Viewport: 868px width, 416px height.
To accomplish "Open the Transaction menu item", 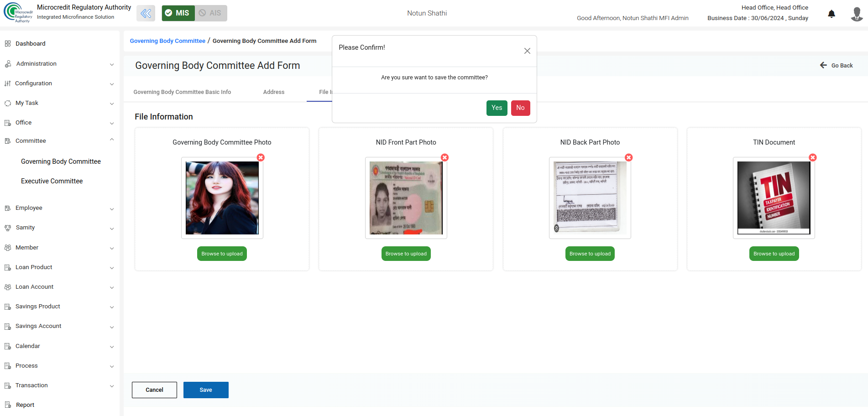I will coord(31,385).
